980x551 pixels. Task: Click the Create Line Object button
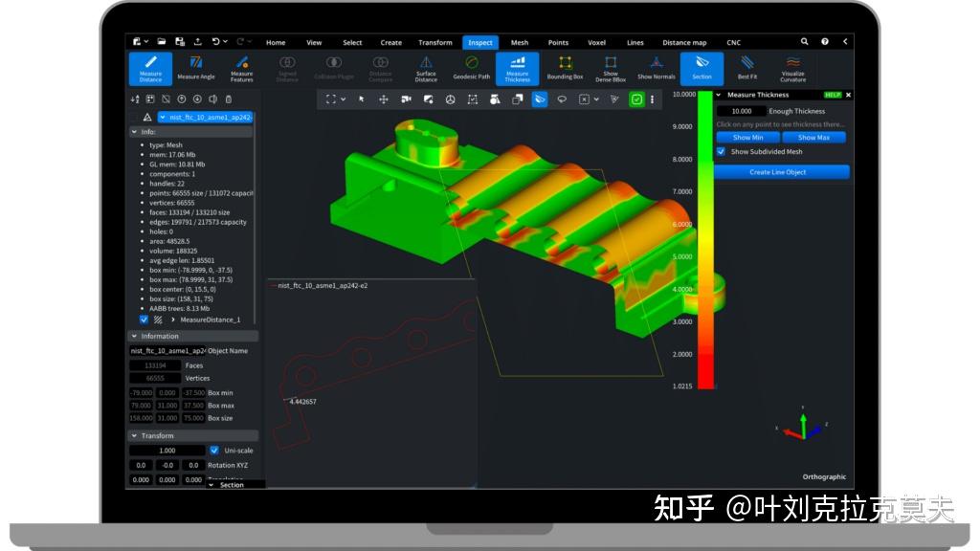779,171
